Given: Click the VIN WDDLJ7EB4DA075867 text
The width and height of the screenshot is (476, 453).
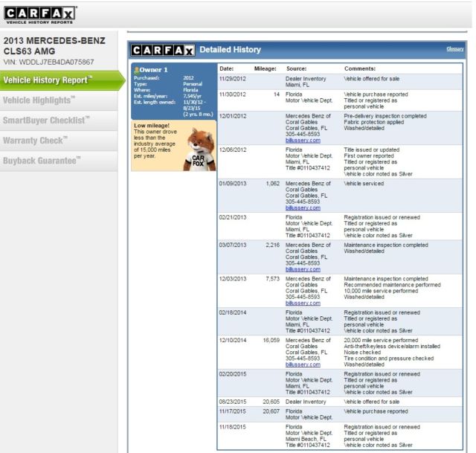Looking at the screenshot, I should [48, 62].
